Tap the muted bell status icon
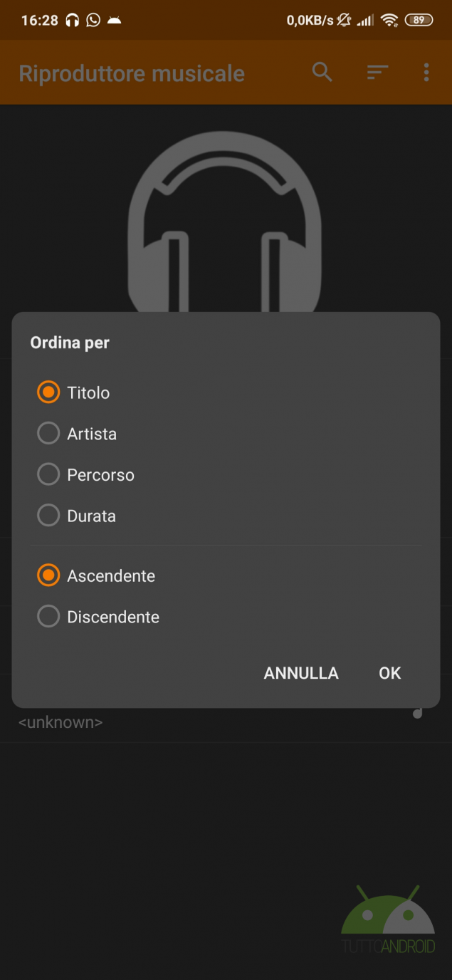452x980 pixels. tap(345, 20)
